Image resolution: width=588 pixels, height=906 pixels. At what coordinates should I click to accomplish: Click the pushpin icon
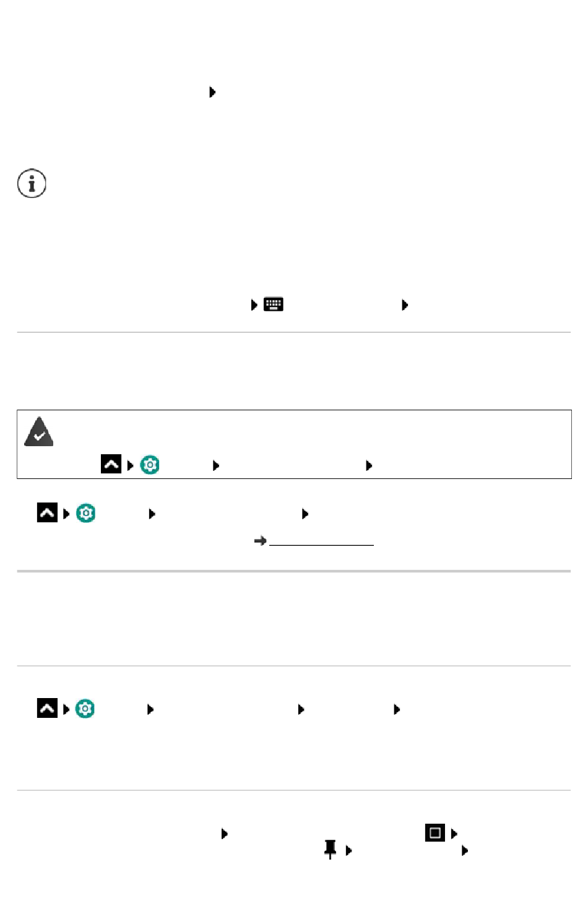[331, 850]
